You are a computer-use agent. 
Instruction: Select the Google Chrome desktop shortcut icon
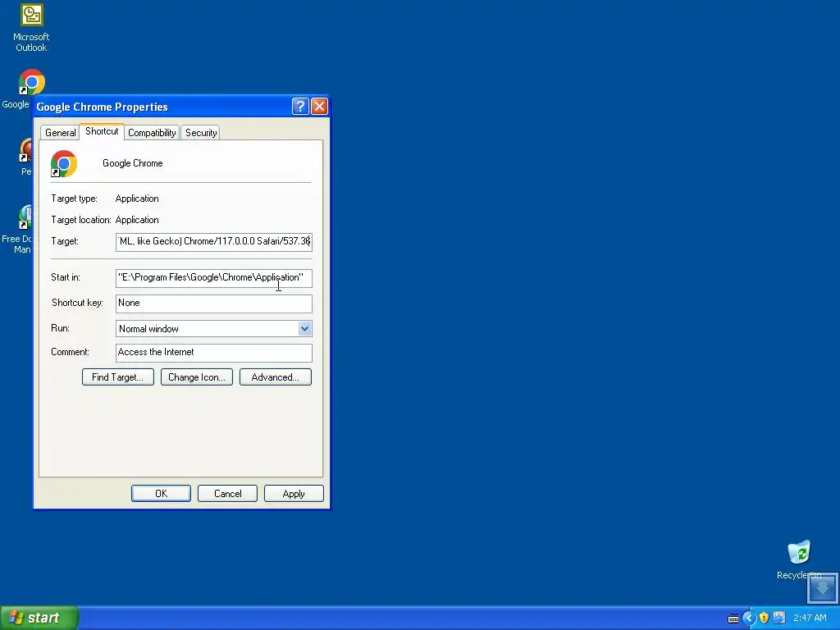(x=32, y=82)
